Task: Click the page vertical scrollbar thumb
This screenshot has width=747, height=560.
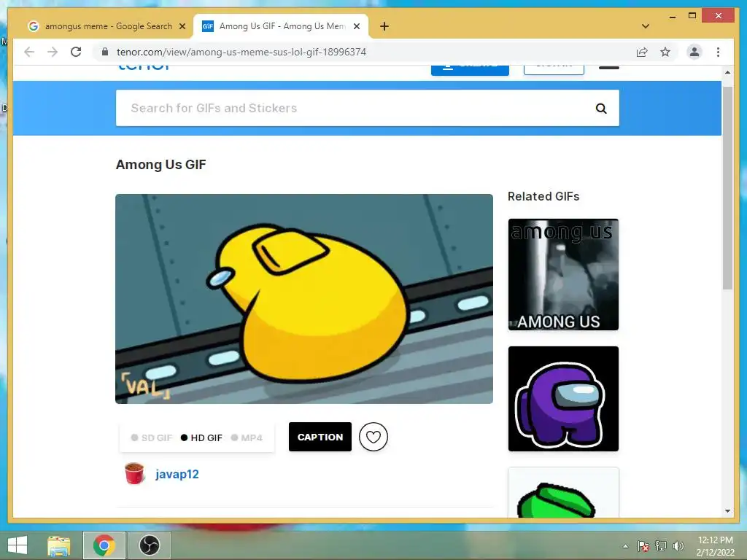Action: (x=727, y=188)
